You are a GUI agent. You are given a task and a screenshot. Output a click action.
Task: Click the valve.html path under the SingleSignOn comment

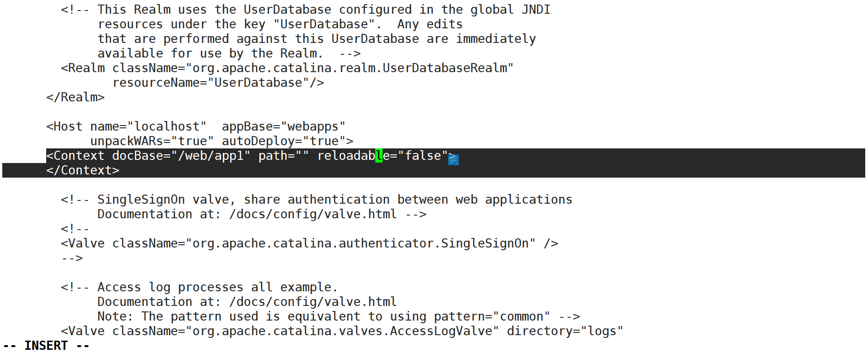tap(313, 214)
